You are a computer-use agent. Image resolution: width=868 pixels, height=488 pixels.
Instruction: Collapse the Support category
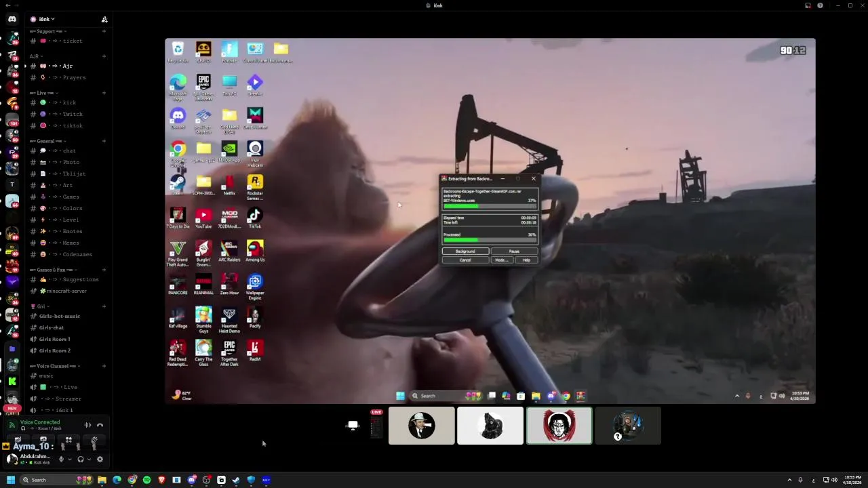pyautogui.click(x=49, y=31)
